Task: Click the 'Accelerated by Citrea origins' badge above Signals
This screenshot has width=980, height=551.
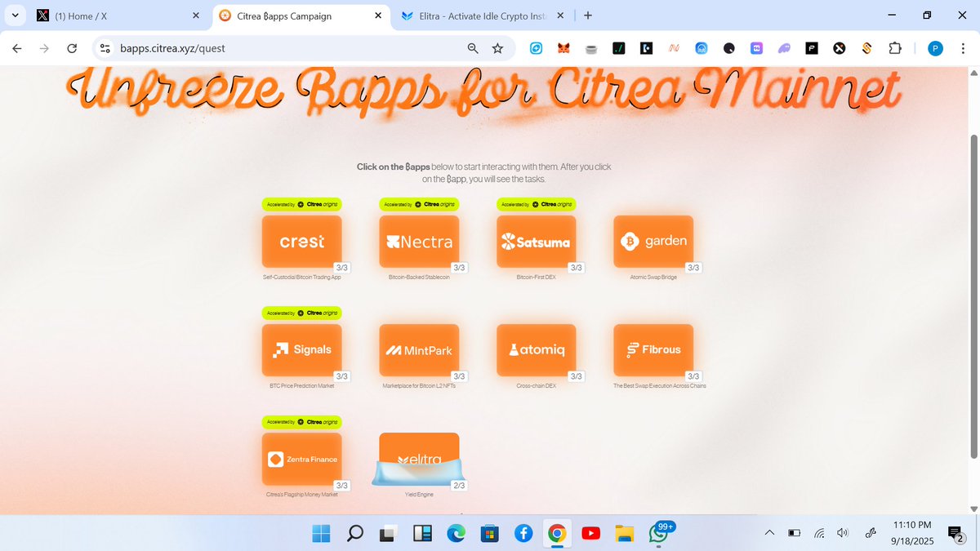Action: [x=301, y=313]
